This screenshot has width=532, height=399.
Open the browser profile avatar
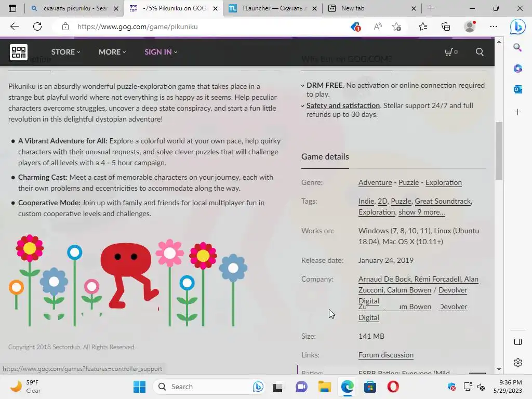pos(470,26)
